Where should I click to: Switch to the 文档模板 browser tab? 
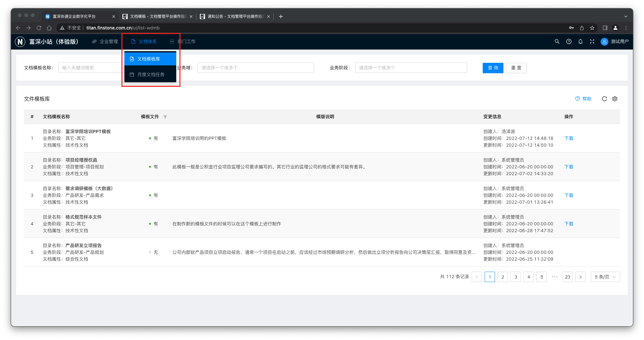point(157,17)
